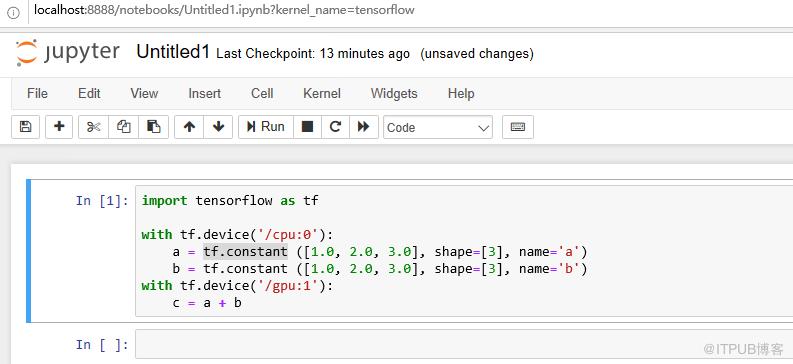Insert a cell below with plus icon
793x364 pixels.
tap(59, 127)
